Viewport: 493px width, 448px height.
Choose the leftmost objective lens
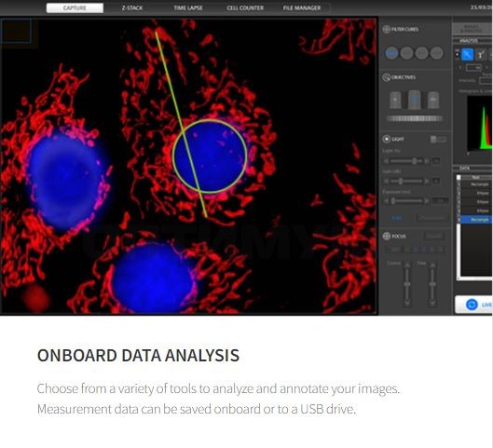(395, 101)
